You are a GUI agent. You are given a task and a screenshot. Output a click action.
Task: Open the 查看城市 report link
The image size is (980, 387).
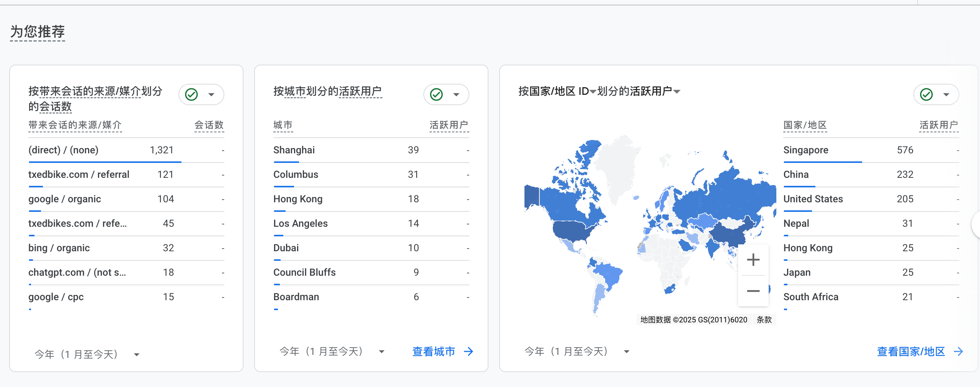coord(434,351)
